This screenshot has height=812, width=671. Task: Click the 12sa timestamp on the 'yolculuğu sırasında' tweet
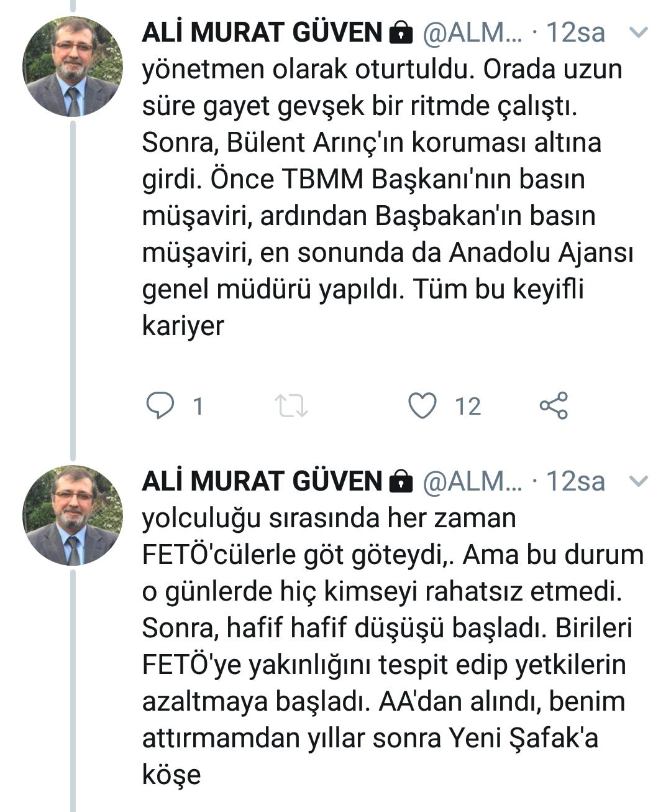pyautogui.click(x=575, y=481)
